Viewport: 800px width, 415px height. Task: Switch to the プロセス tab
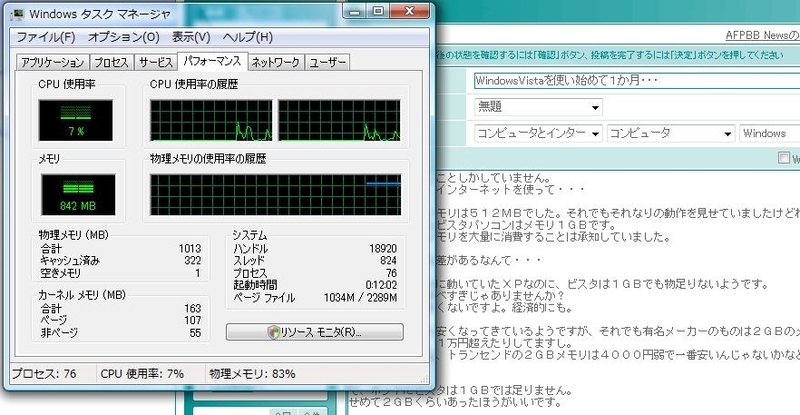111,62
